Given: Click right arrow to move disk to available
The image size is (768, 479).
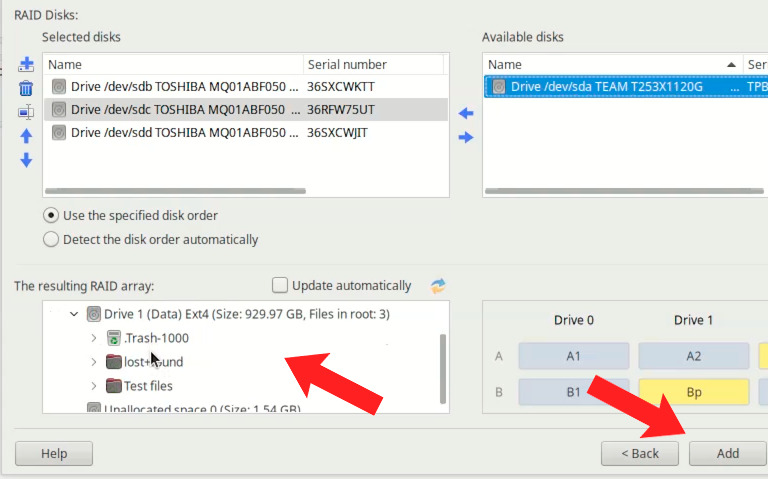Looking at the screenshot, I should [x=466, y=137].
